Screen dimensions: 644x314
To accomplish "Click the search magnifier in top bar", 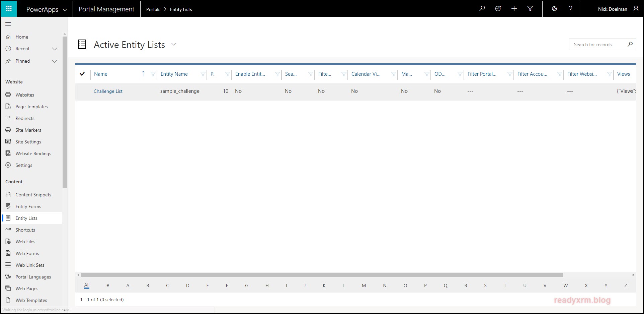I will 482,9.
